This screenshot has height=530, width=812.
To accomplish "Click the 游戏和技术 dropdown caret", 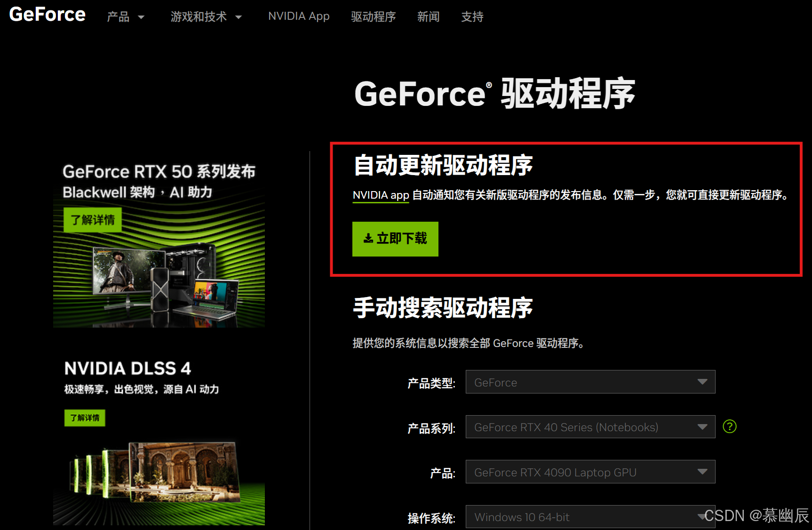I will coord(239,17).
